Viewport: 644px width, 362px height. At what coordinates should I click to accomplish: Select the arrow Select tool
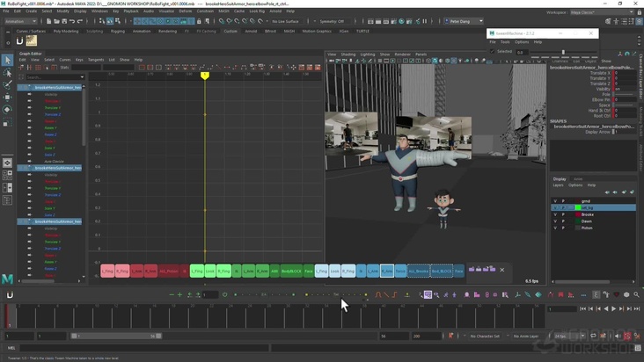[7, 61]
